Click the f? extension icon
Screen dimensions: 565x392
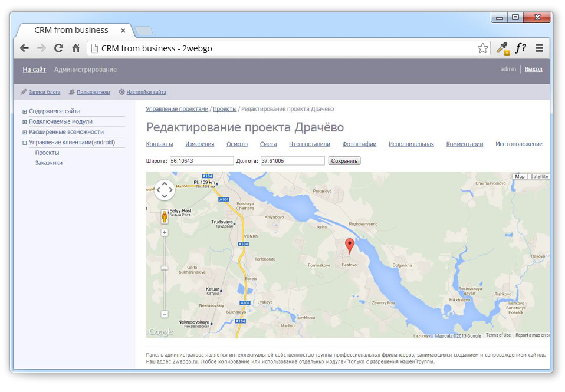(x=521, y=48)
